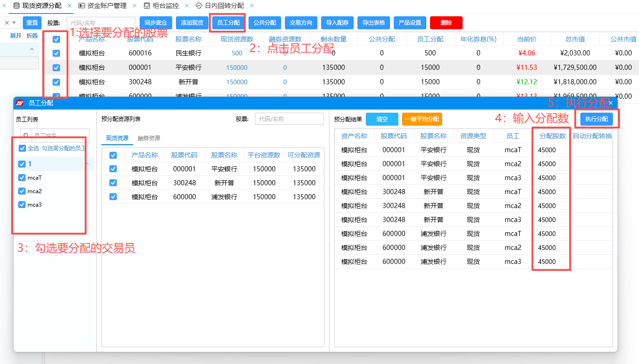Image resolution: width=639 pixels, height=364 pixels.
Task: Click the red logo icon in 员工分配 title bar
Action: pyautogui.click(x=20, y=103)
